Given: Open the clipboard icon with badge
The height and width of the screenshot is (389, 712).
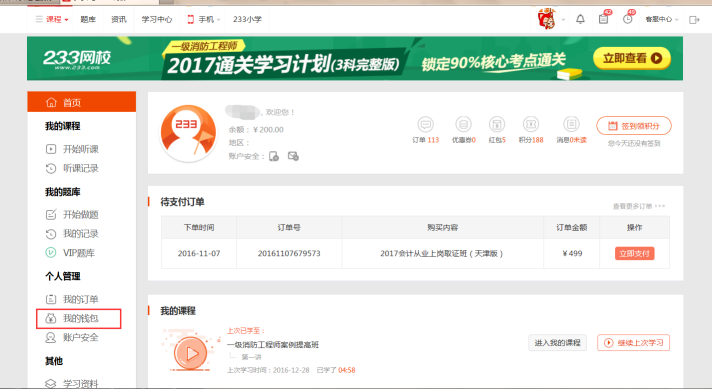Looking at the screenshot, I should (603, 19).
